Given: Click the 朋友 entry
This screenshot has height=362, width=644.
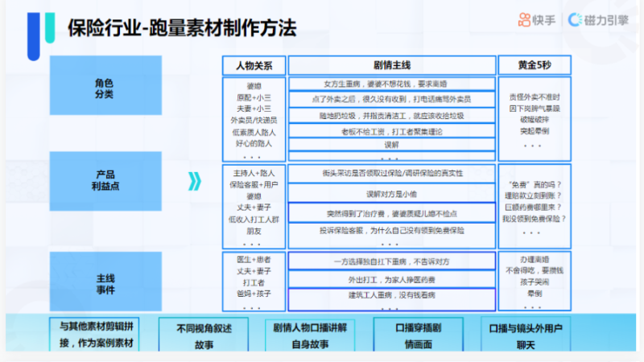Looking at the screenshot, I should pos(254,232).
